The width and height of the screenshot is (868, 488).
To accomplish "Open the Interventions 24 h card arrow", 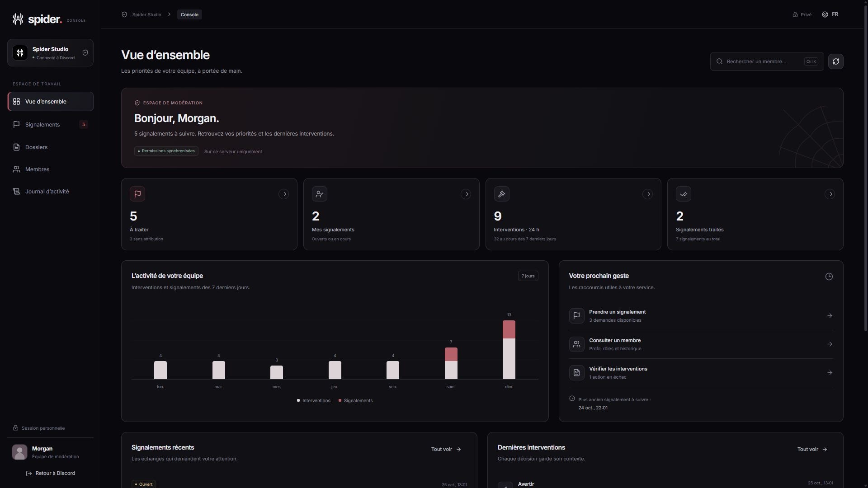I will tap(648, 194).
